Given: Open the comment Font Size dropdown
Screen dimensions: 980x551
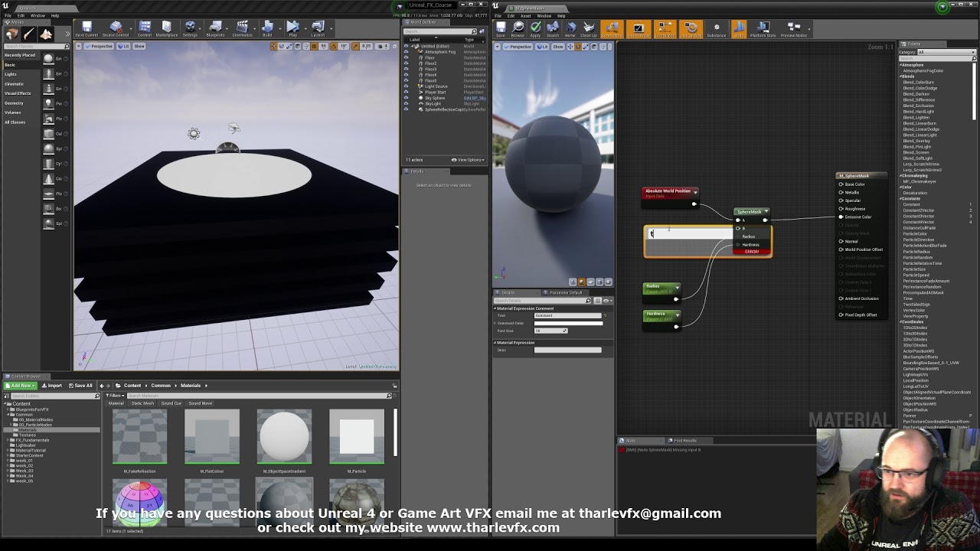Looking at the screenshot, I should [x=550, y=331].
